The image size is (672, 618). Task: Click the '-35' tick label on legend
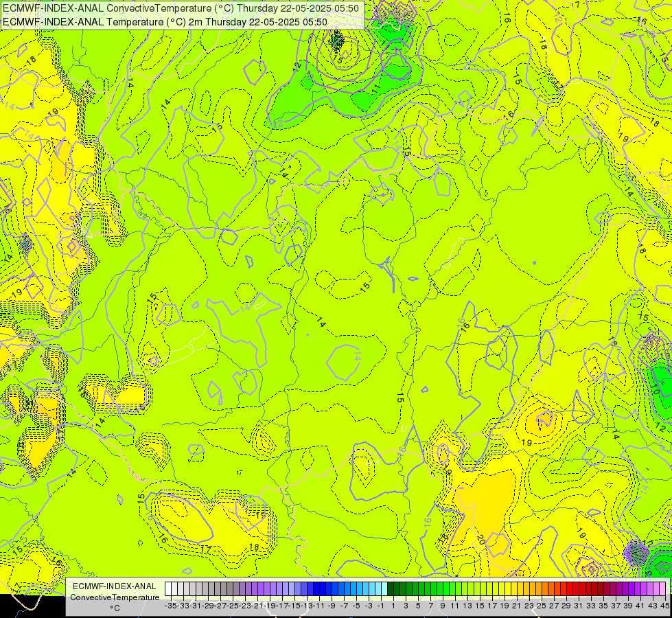pos(171,606)
